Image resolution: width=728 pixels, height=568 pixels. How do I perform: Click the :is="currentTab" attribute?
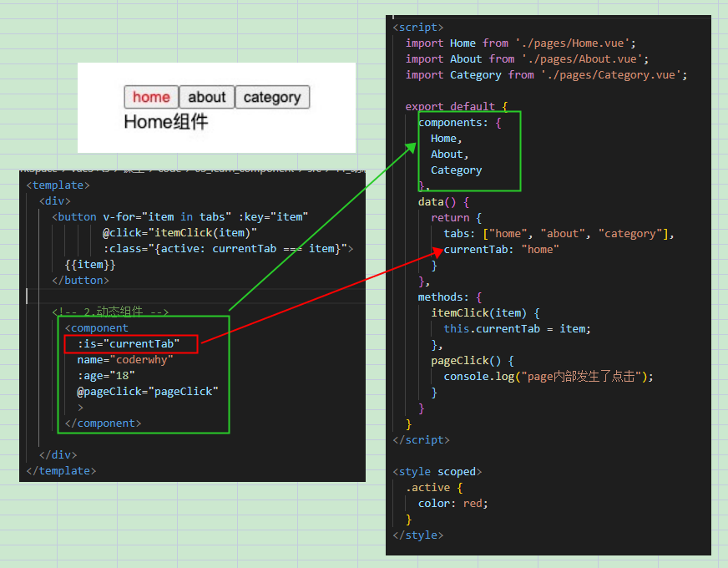pos(129,343)
